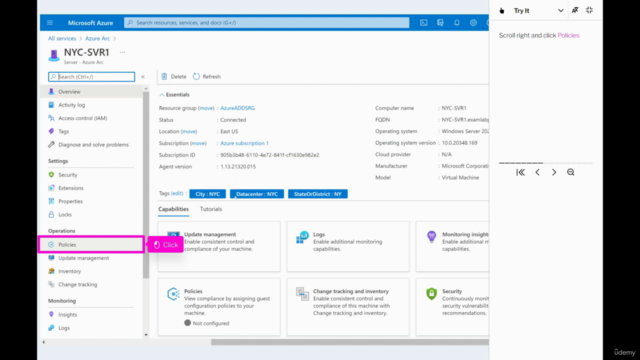This screenshot has width=640, height=360.
Task: Click move next to Location
Action: pos(189,131)
